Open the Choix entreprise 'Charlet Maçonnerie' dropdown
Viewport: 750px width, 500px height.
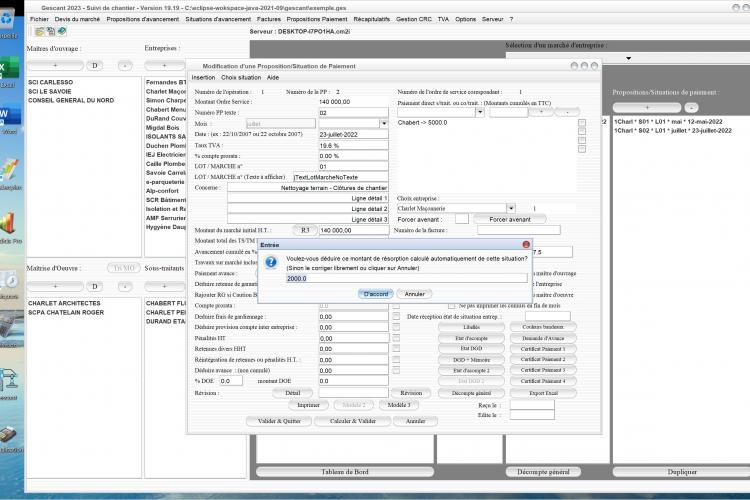coord(511,209)
